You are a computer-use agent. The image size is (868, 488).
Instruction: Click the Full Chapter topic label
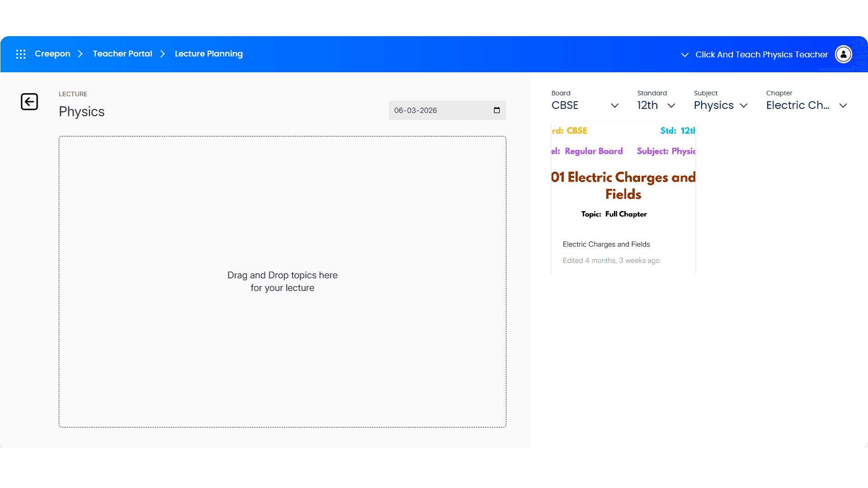point(626,214)
